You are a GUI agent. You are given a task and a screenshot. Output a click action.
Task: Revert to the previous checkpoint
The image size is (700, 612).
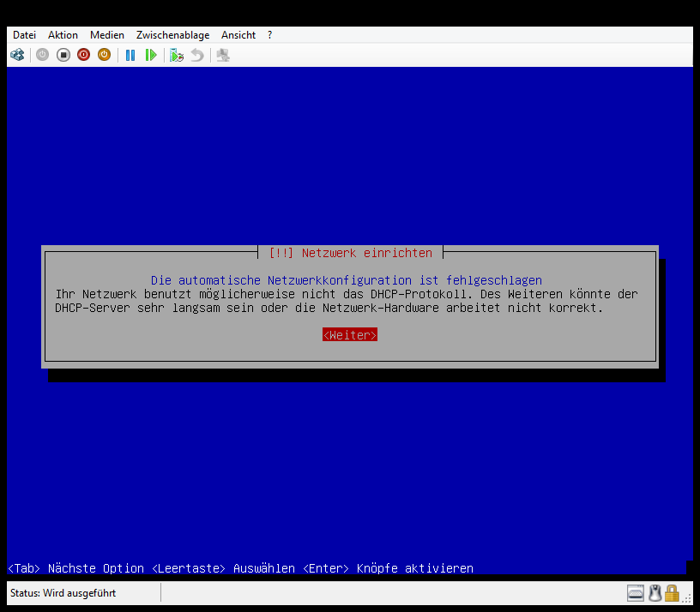point(197,55)
